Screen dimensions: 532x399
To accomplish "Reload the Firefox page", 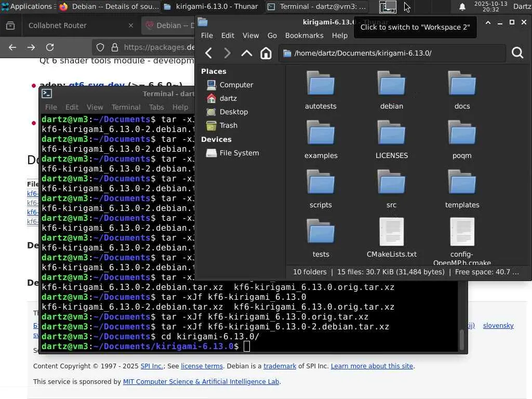I will pos(50,47).
